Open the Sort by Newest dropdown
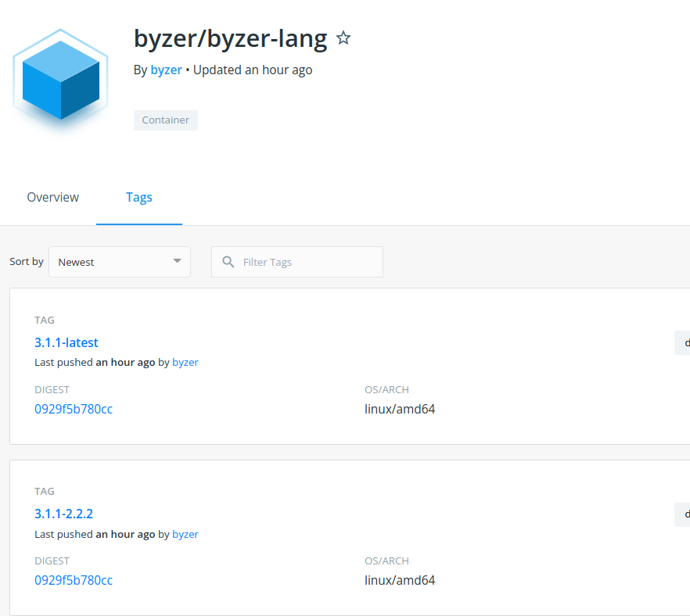 [x=120, y=262]
